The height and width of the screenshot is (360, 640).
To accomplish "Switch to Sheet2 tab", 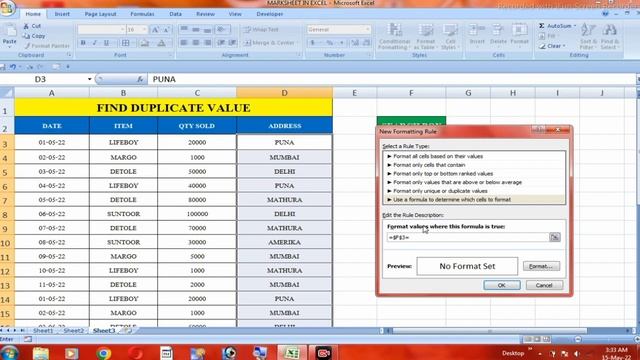I will [x=73, y=331].
